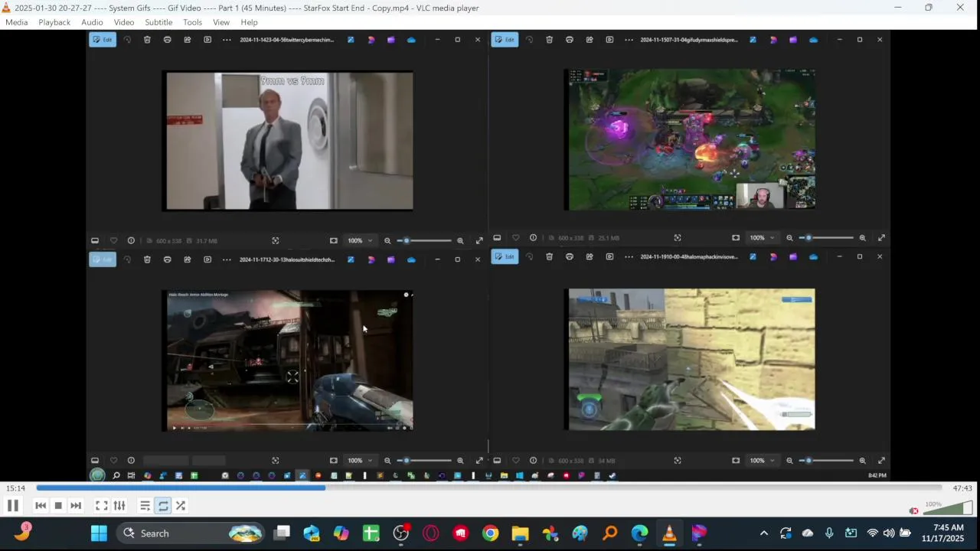Seek within the VLC progress bar

(488, 488)
